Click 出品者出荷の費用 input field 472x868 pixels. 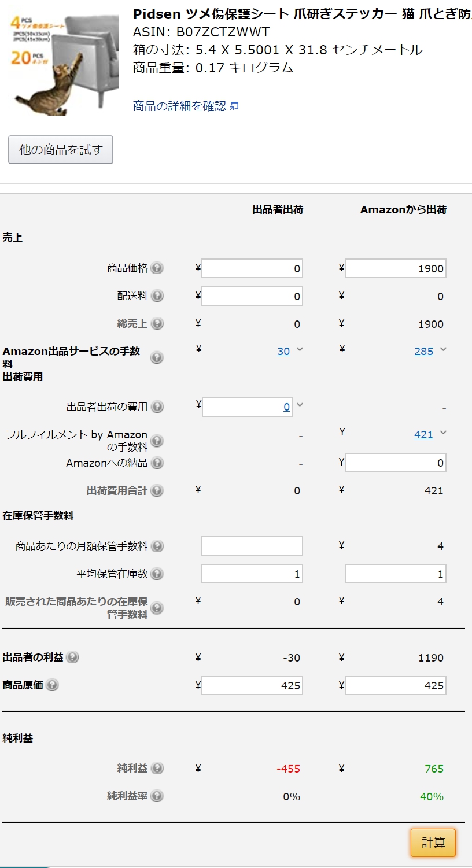(x=248, y=407)
